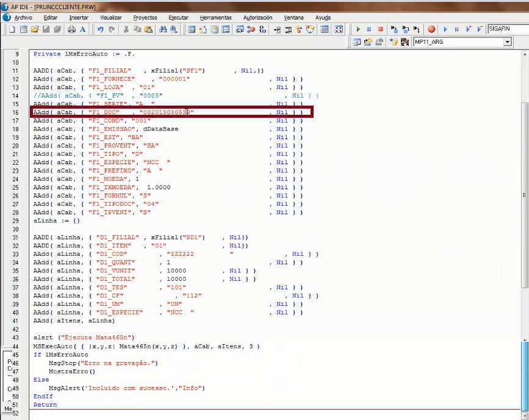Stop execution with the red square
The image size is (529, 420).
click(381, 29)
